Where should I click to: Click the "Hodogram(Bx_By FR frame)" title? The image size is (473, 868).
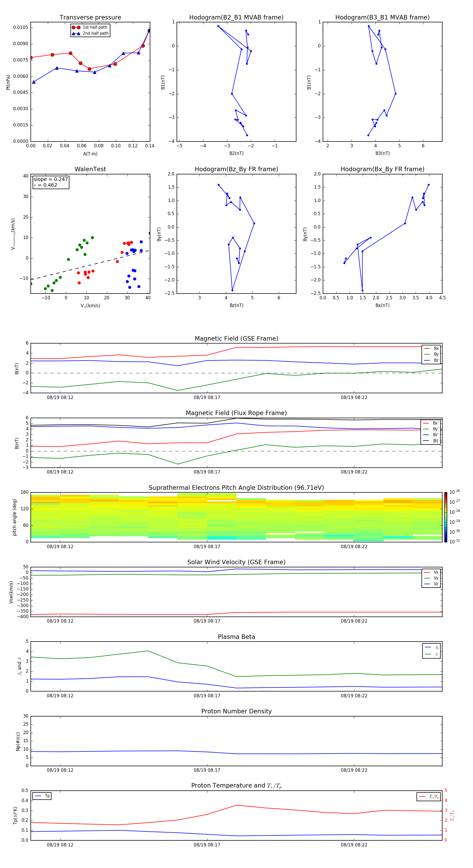tap(382, 169)
